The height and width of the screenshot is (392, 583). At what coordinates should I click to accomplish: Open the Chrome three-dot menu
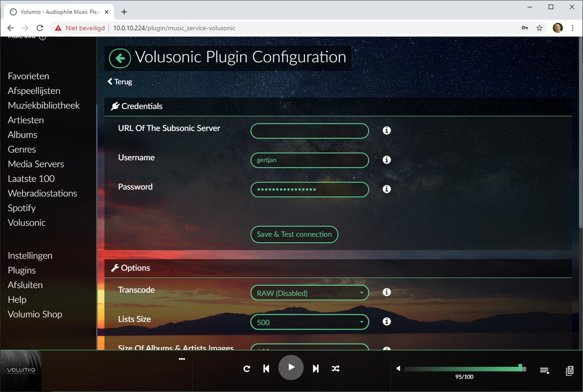572,28
